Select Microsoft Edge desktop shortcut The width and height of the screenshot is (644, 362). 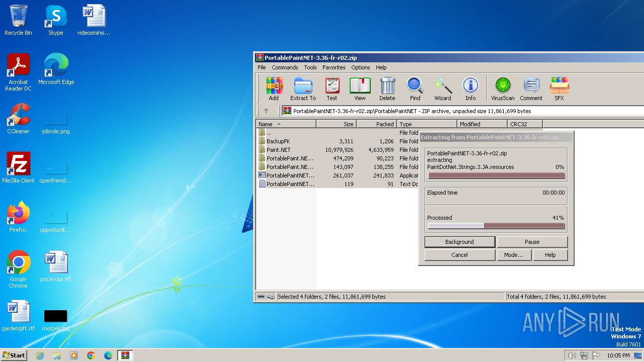click(56, 69)
